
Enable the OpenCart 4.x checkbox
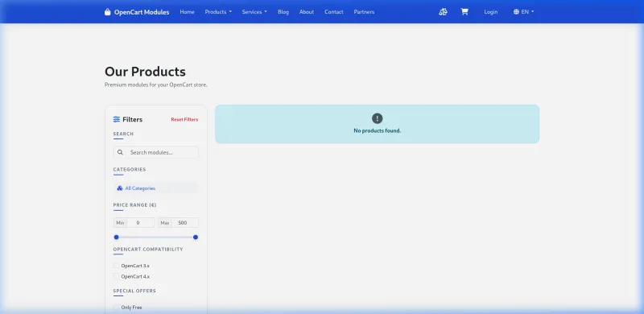click(x=116, y=276)
